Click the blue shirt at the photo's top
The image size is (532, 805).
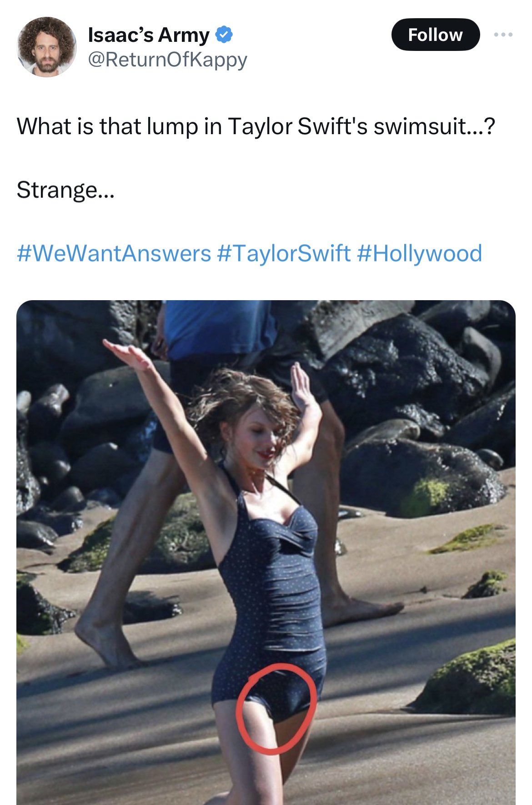[x=219, y=327]
